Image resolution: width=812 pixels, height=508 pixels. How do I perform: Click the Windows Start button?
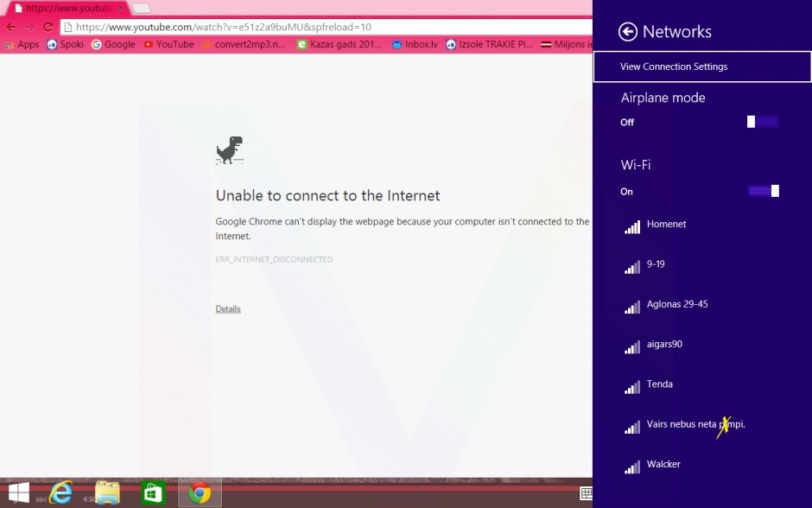pos(18,492)
